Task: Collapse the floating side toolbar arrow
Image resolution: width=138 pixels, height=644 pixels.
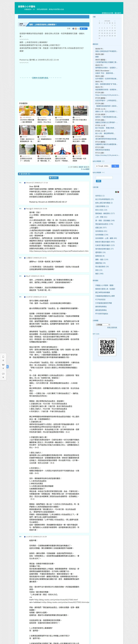Action: click(x=8, y=367)
